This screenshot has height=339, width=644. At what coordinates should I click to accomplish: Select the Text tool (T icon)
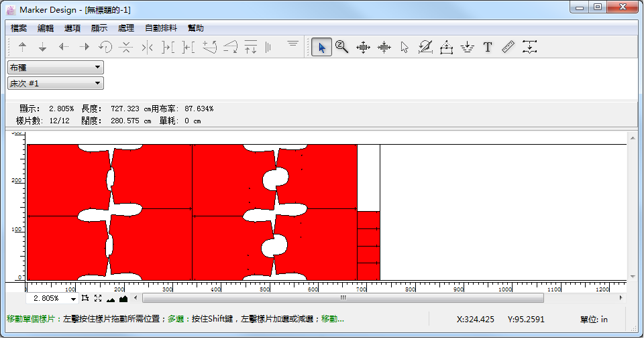point(488,48)
